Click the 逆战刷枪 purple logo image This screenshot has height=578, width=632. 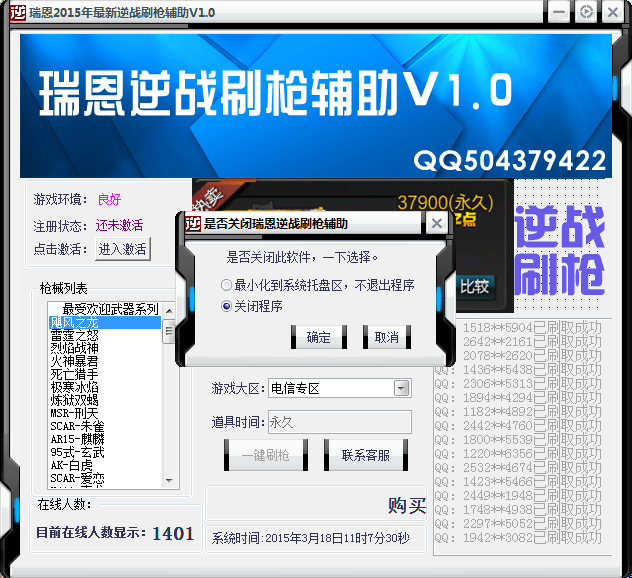[x=560, y=250]
